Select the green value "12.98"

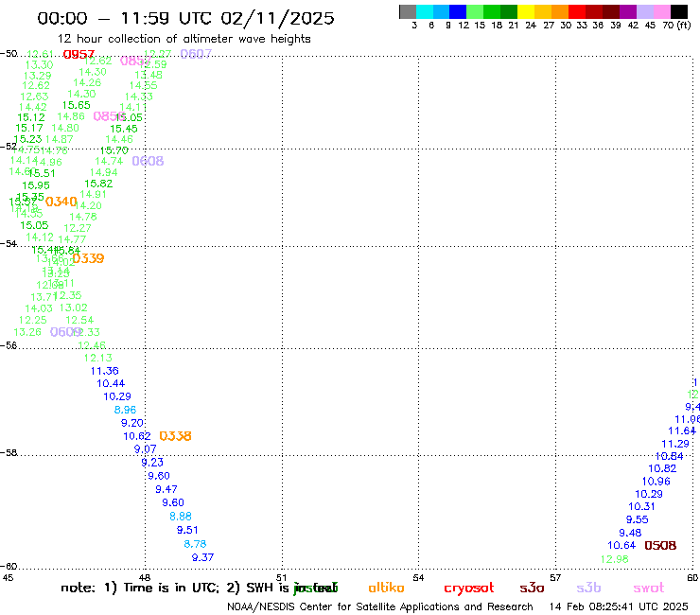pos(615,559)
